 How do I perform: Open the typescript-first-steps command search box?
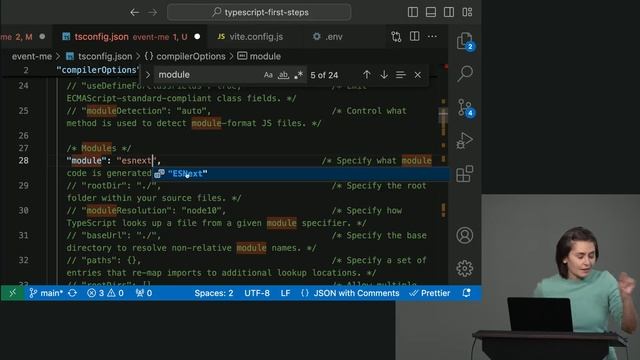coord(259,12)
